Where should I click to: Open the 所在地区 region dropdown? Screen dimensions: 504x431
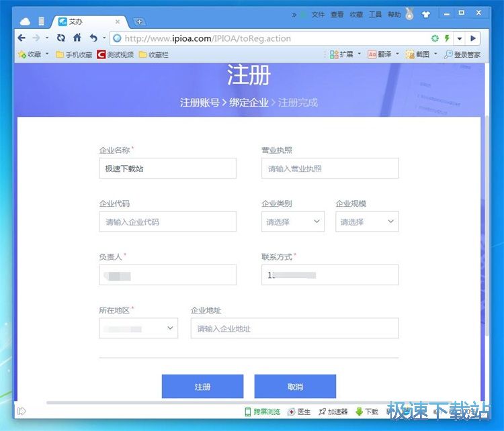[x=138, y=328]
